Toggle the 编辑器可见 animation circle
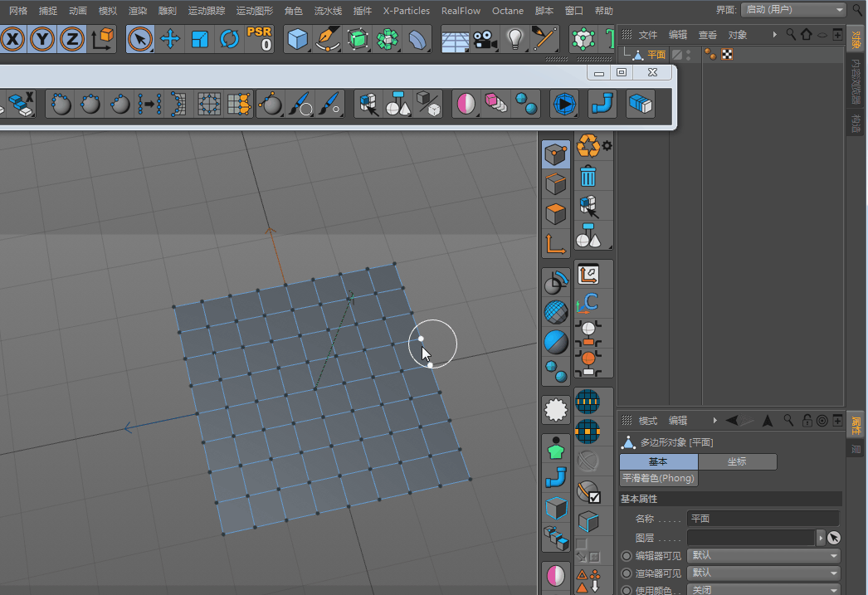The image size is (868, 595). 627,556
